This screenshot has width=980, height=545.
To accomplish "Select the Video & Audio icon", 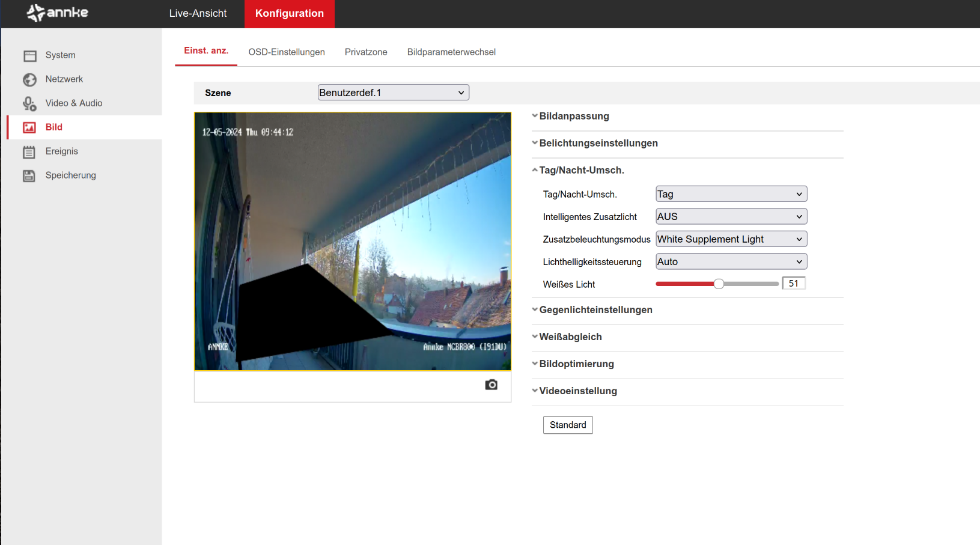I will pos(30,104).
